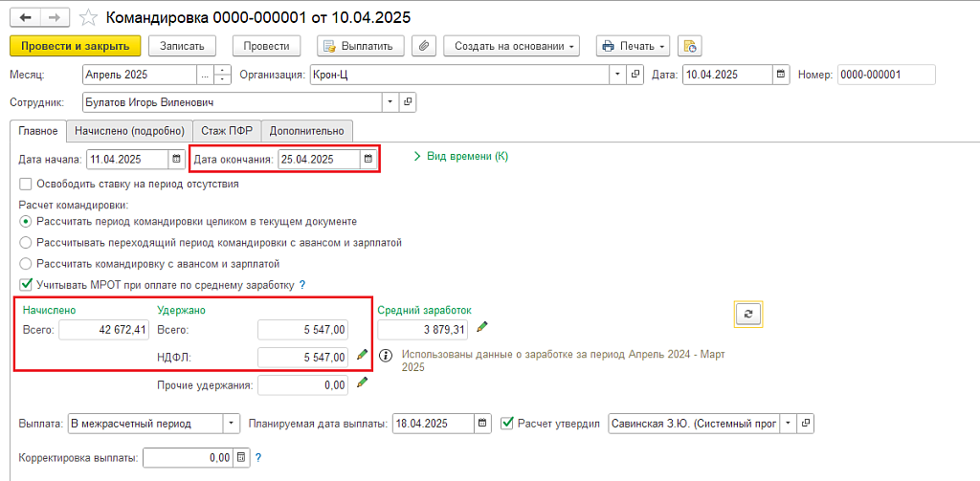Open the calendar picker for Дата начала
The width and height of the screenshot is (980, 481).
click(x=176, y=160)
